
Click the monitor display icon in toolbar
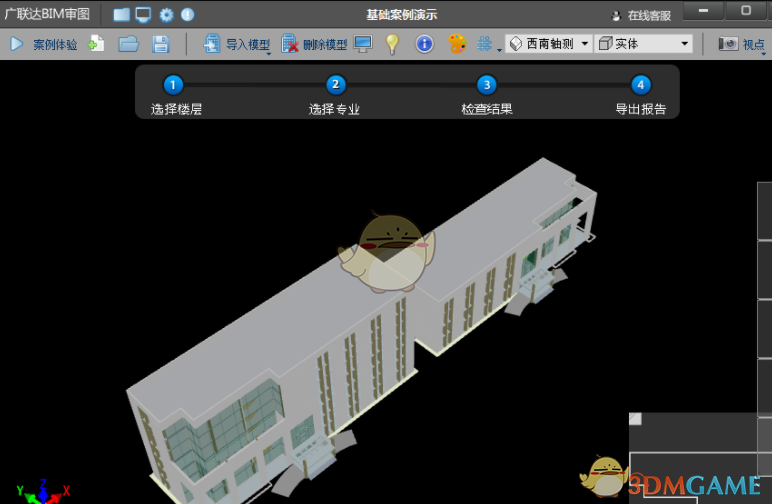(x=363, y=44)
